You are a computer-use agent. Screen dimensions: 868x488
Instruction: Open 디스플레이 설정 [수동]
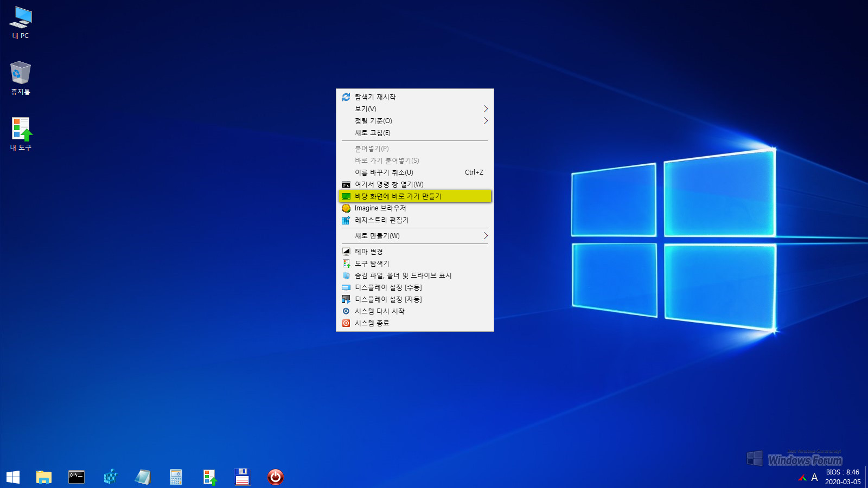pos(415,287)
